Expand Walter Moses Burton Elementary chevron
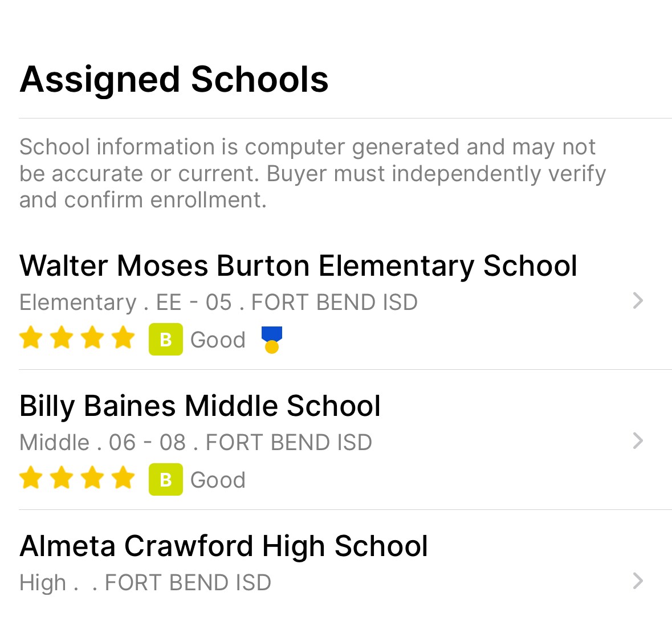Viewport: 672px width, 625px height. tap(638, 301)
